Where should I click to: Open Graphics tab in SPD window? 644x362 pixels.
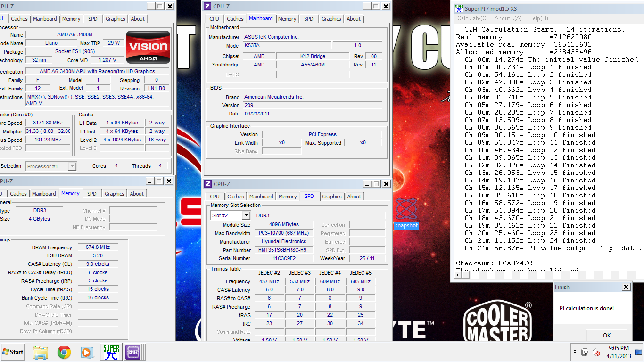tap(331, 197)
